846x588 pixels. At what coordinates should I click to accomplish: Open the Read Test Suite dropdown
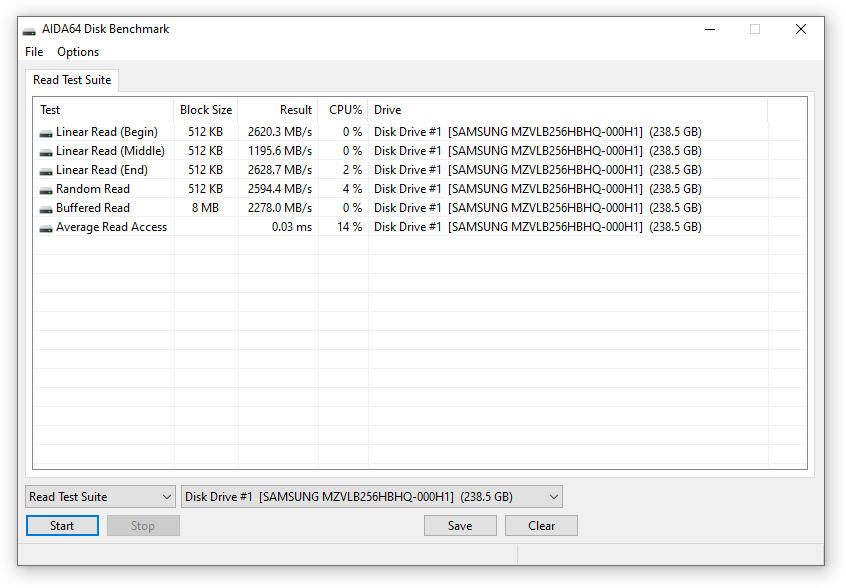(100, 497)
